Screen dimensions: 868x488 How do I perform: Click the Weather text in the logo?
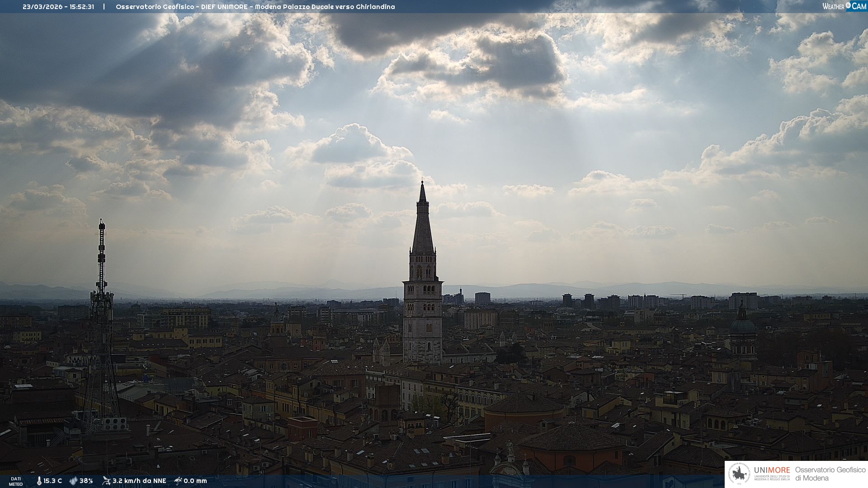pos(833,6)
